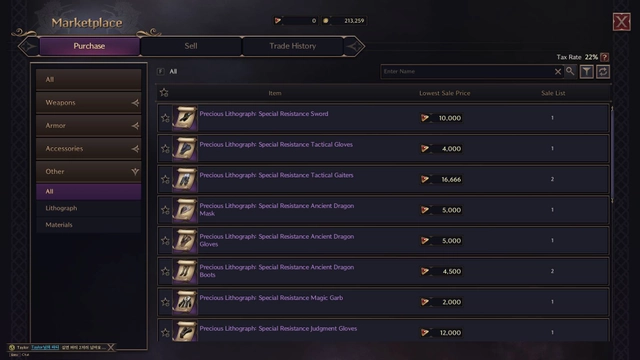Click the listing scrollbar
Viewport: 640px width, 360px height.
612,154
